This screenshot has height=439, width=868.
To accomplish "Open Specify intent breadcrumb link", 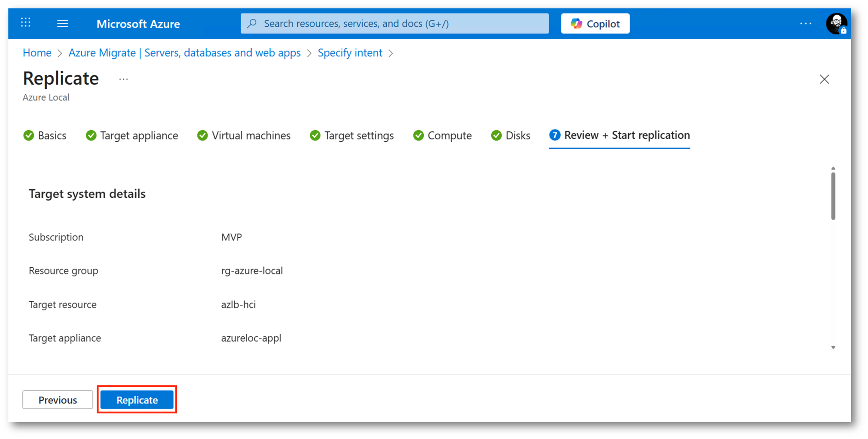I will (350, 53).
